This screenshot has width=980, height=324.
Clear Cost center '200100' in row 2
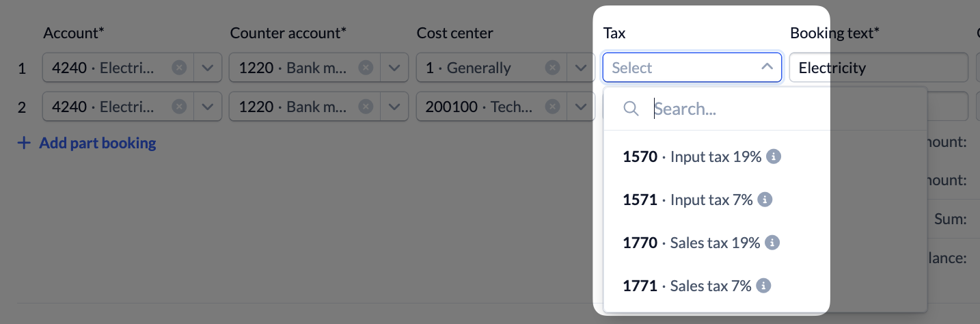(553, 107)
